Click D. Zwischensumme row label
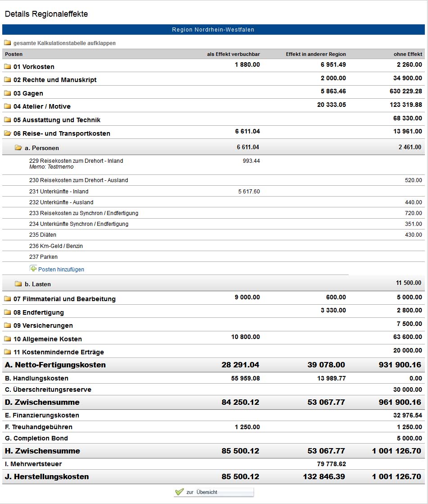This screenshot has height=504, width=428. pos(42,402)
